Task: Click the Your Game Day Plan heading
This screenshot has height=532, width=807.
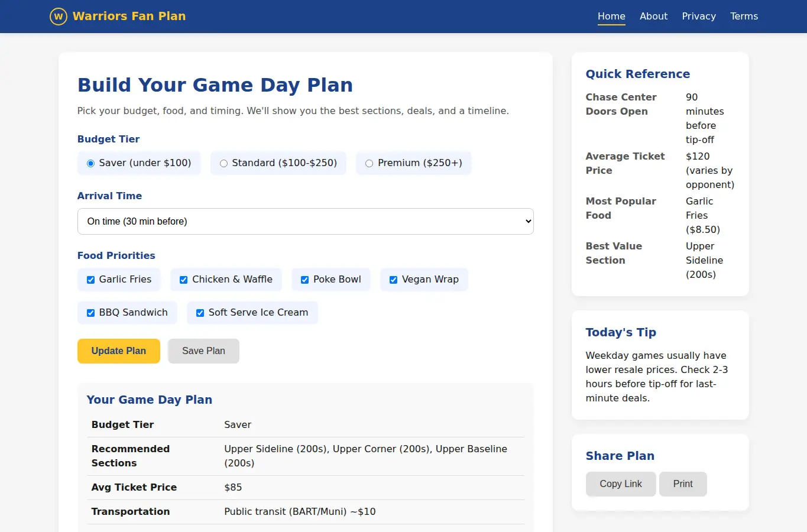Action: (x=149, y=400)
